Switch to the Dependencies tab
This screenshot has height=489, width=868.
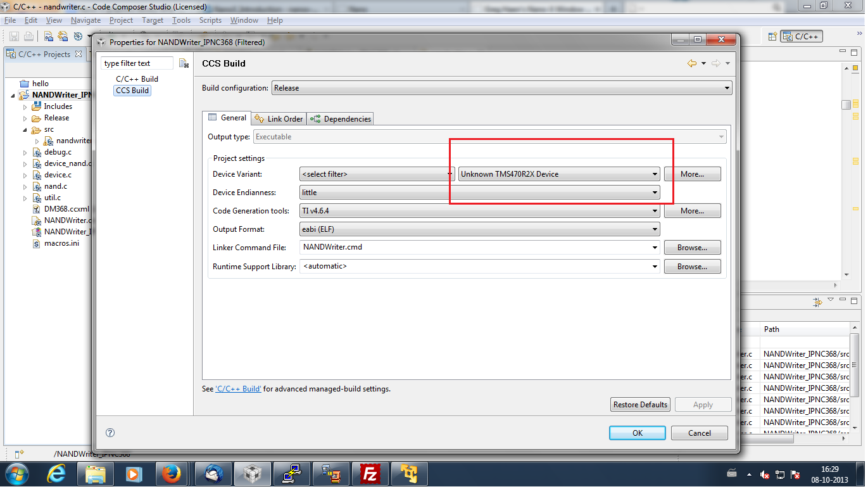point(340,118)
